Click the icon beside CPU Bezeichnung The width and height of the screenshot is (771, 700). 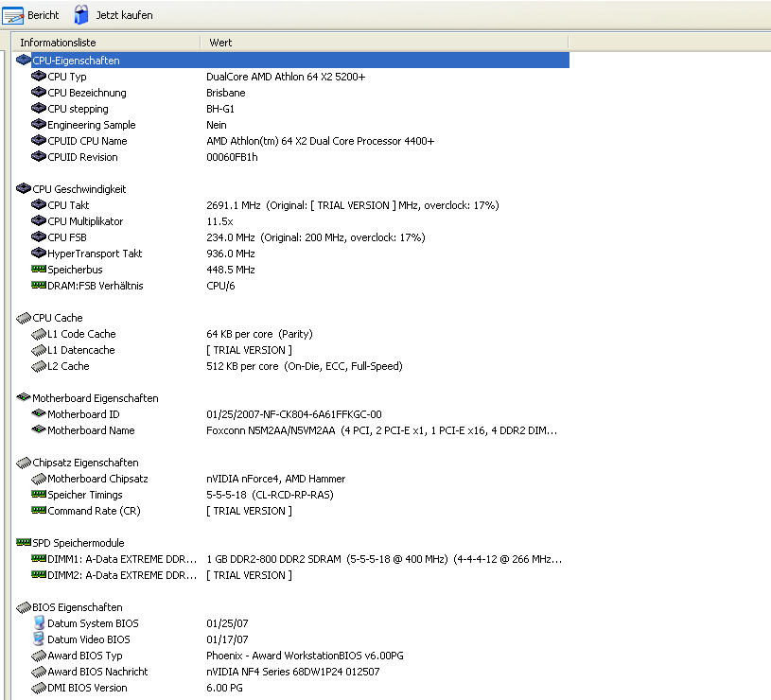tap(39, 93)
